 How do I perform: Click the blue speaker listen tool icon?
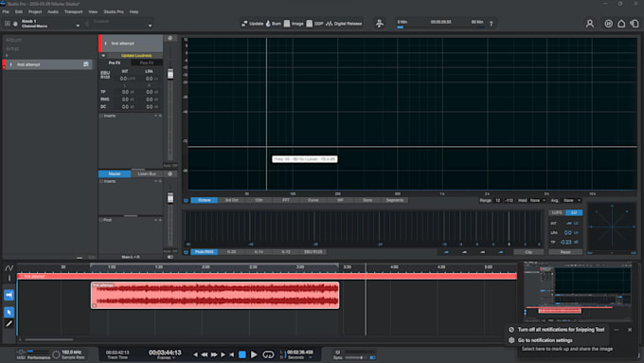(9, 295)
